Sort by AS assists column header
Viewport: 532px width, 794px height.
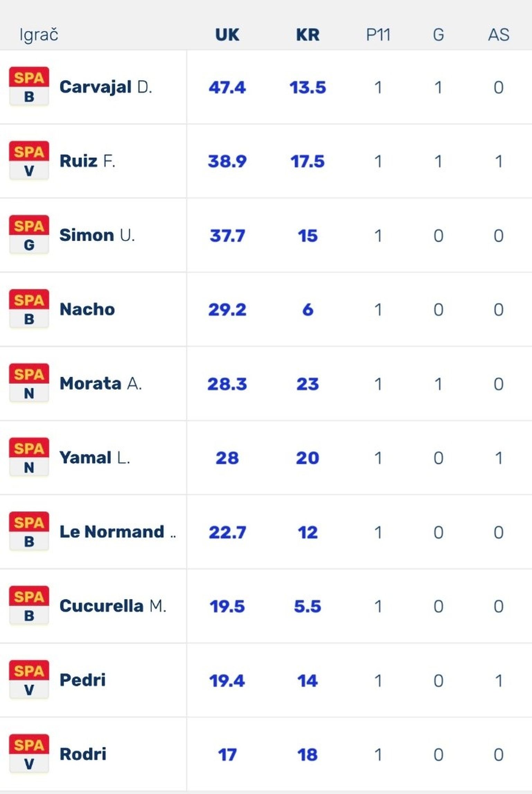click(x=498, y=35)
